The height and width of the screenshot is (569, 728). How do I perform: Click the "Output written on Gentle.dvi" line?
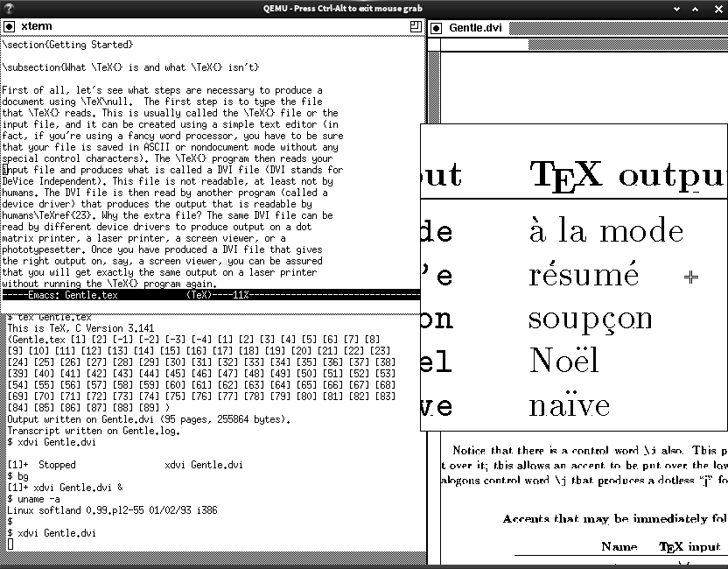click(149, 419)
